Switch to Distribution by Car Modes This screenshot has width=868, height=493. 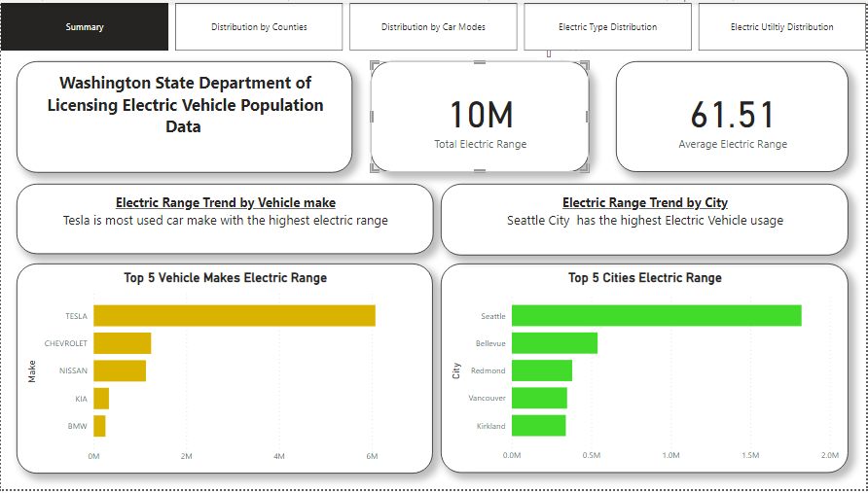(x=433, y=27)
